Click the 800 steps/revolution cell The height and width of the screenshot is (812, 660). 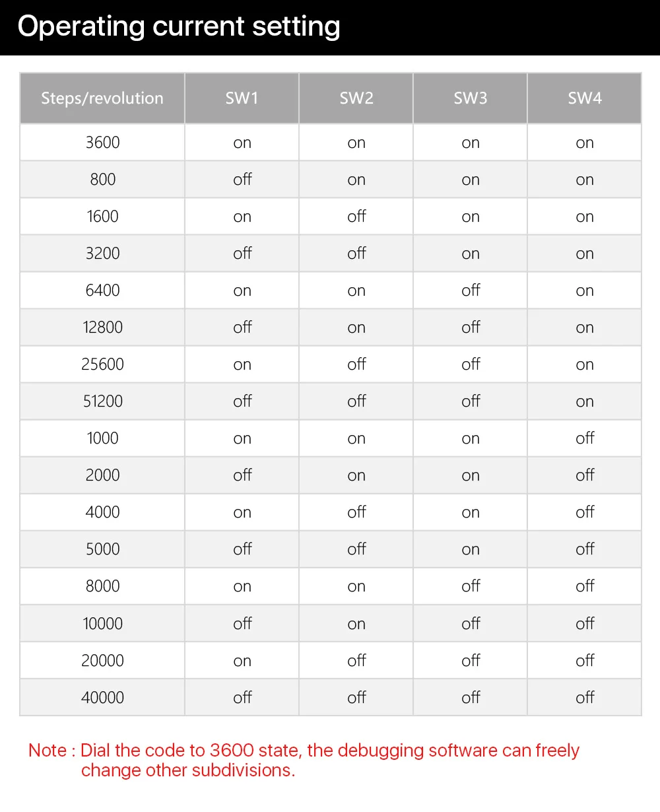tap(102, 180)
